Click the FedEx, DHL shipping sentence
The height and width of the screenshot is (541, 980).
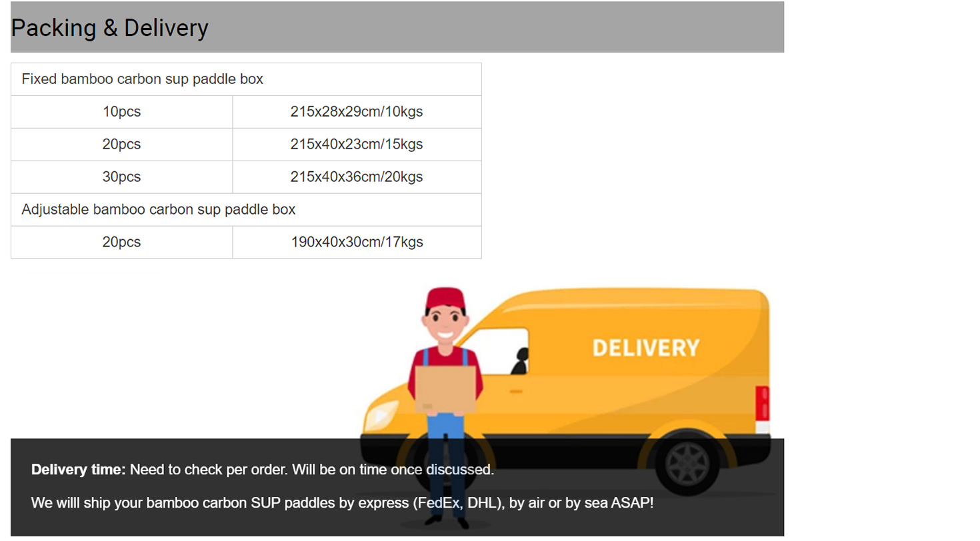pos(342,503)
